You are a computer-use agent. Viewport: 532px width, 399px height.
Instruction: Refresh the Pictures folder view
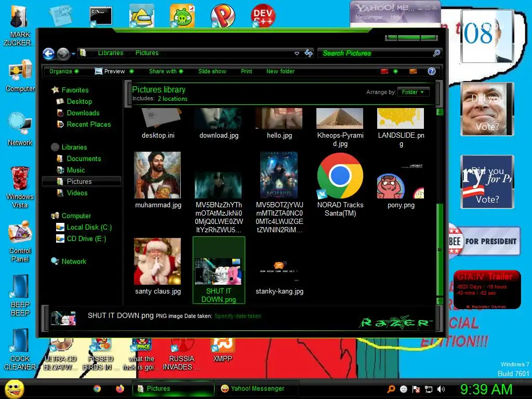pyautogui.click(x=309, y=54)
